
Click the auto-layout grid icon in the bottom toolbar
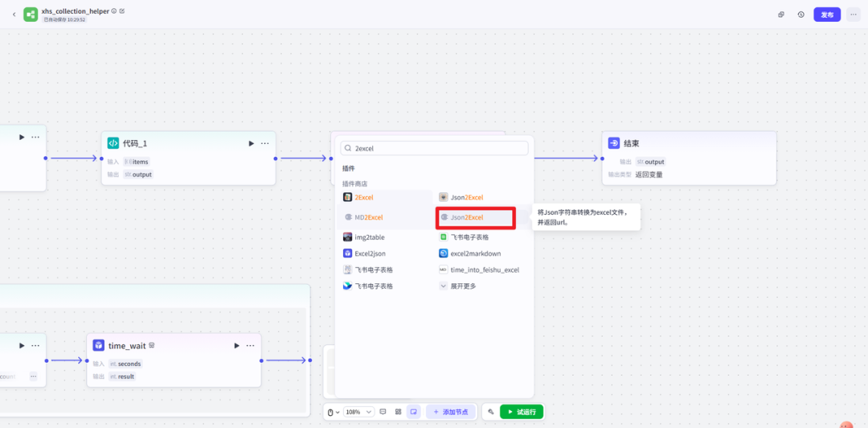(398, 412)
